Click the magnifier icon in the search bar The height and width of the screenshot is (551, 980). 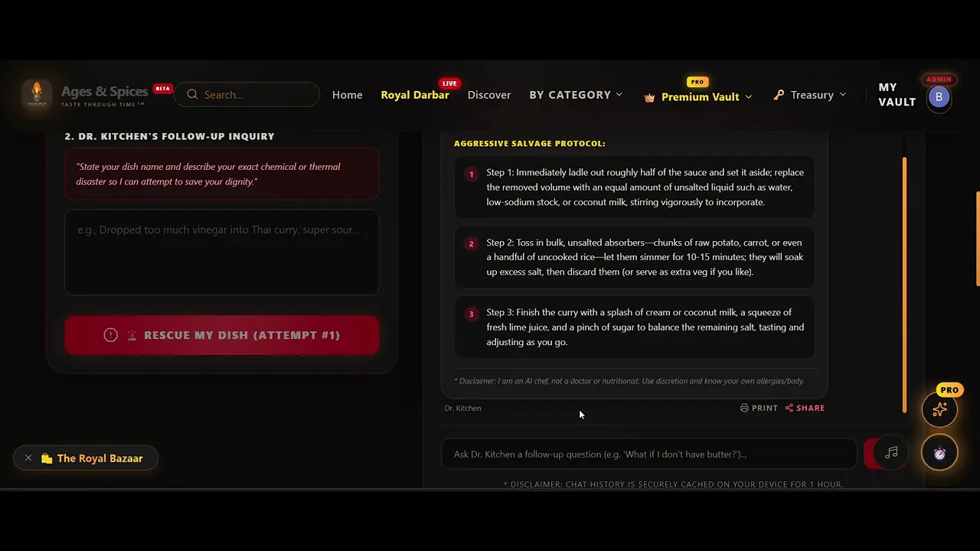(x=192, y=95)
